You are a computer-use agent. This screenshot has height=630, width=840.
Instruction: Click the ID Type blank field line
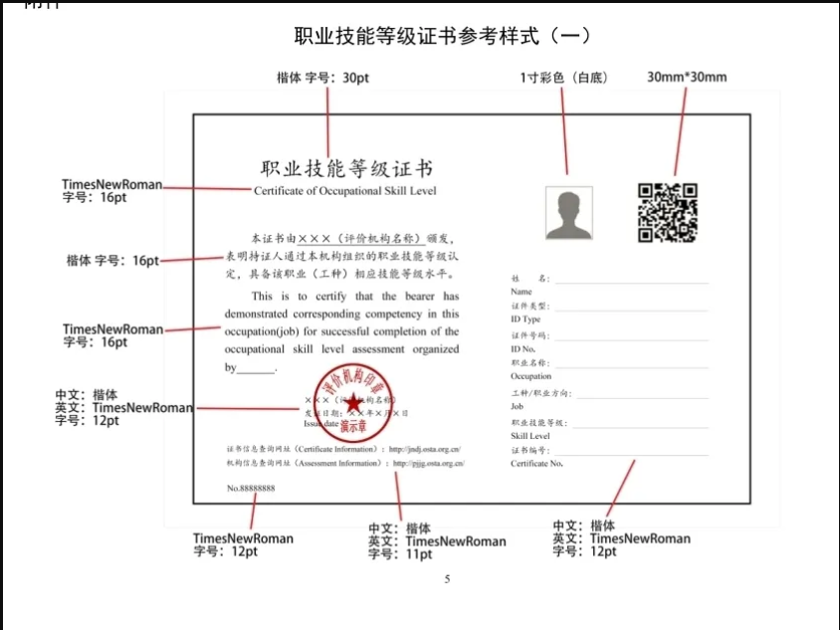point(631,311)
